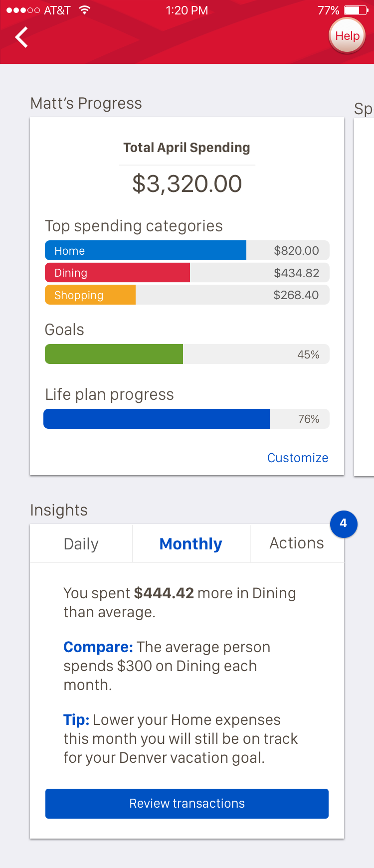The height and width of the screenshot is (868, 374).
Task: Select the Monthly insights tab
Action: point(190,543)
